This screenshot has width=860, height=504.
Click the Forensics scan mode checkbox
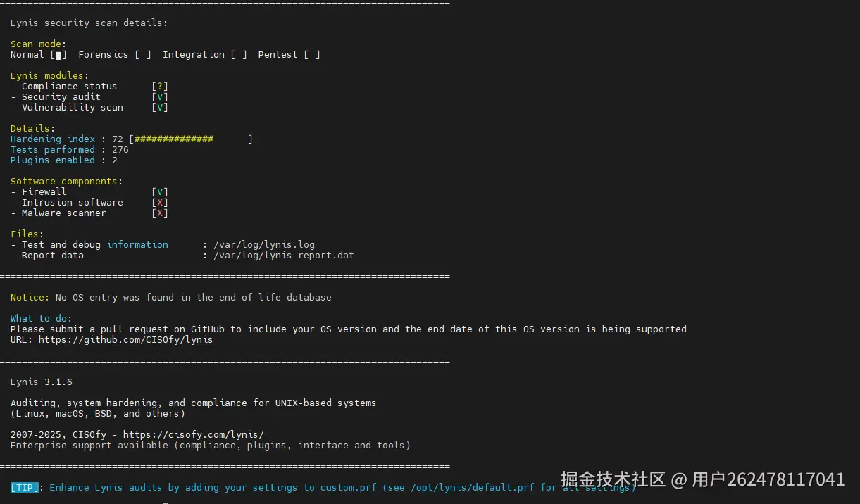[143, 55]
